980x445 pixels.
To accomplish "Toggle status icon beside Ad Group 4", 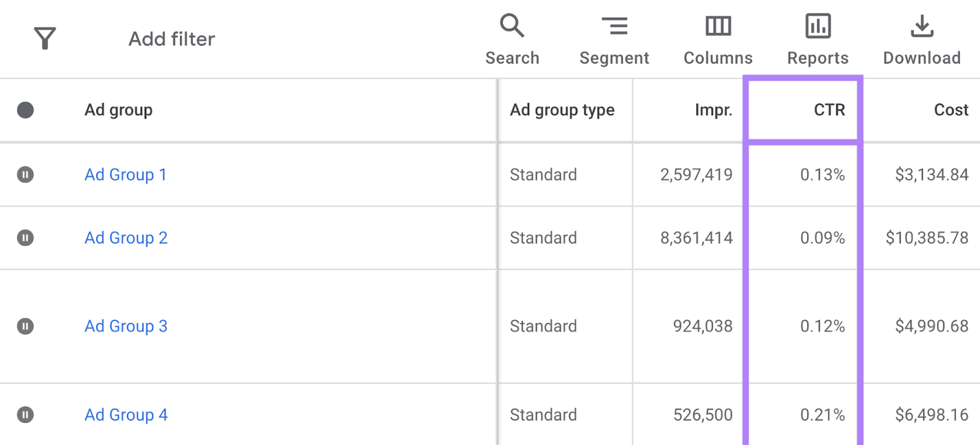I will [x=25, y=415].
